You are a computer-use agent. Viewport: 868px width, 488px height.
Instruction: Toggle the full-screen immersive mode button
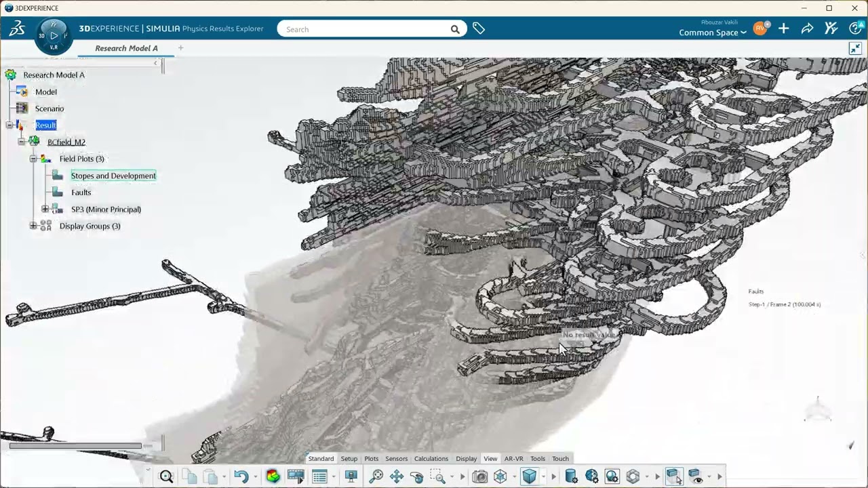[855, 48]
